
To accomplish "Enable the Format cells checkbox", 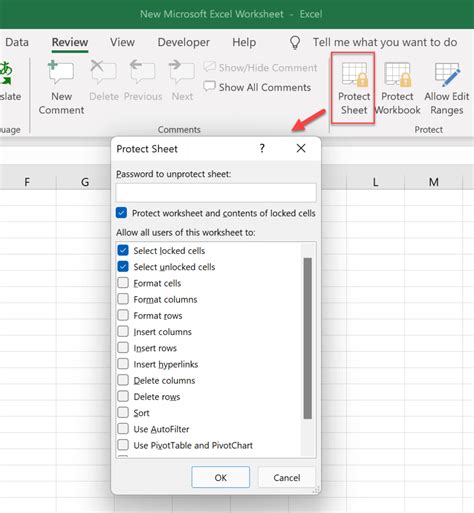I will pyautogui.click(x=123, y=283).
